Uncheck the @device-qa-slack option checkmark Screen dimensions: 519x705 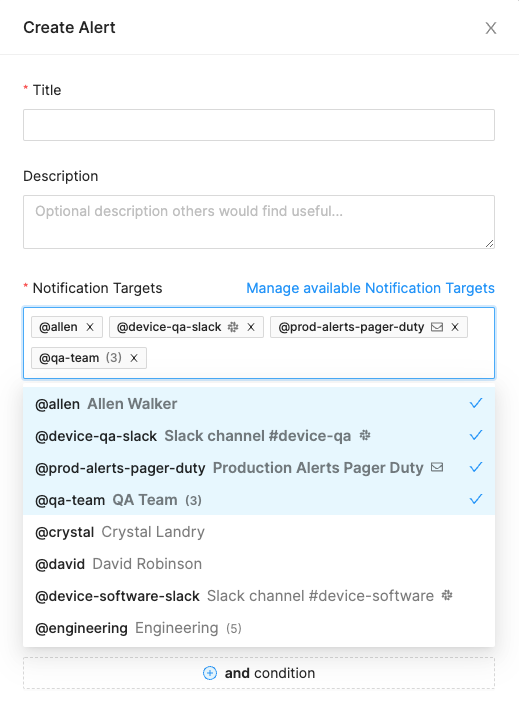click(x=476, y=435)
